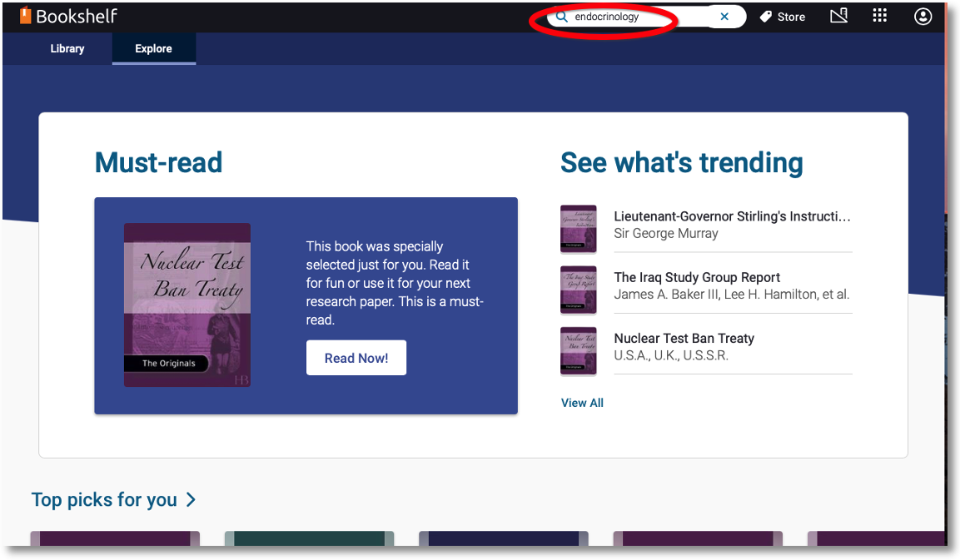The height and width of the screenshot is (560, 960).
Task: Open The Iraq Study Group Report title
Action: point(697,277)
